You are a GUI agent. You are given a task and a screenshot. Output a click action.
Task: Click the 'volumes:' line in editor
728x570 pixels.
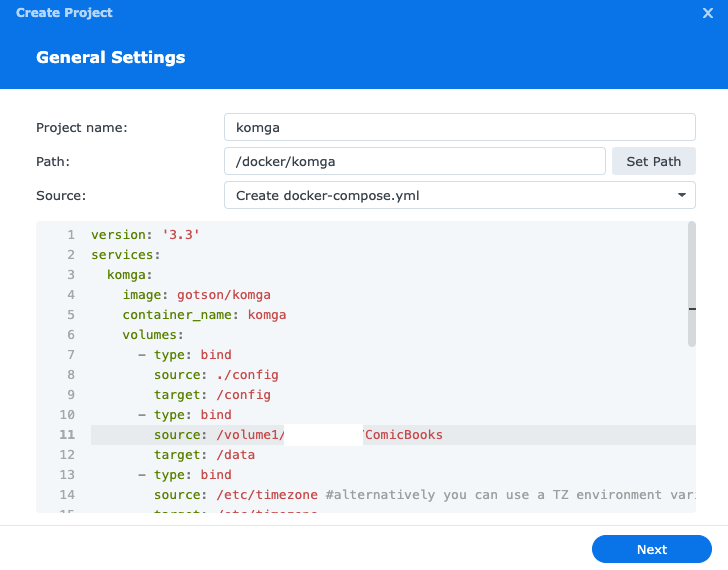[x=153, y=335]
